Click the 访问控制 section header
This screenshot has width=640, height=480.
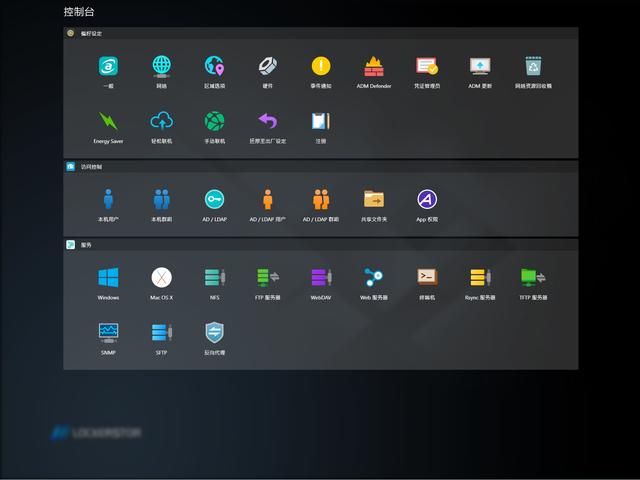[x=91, y=167]
